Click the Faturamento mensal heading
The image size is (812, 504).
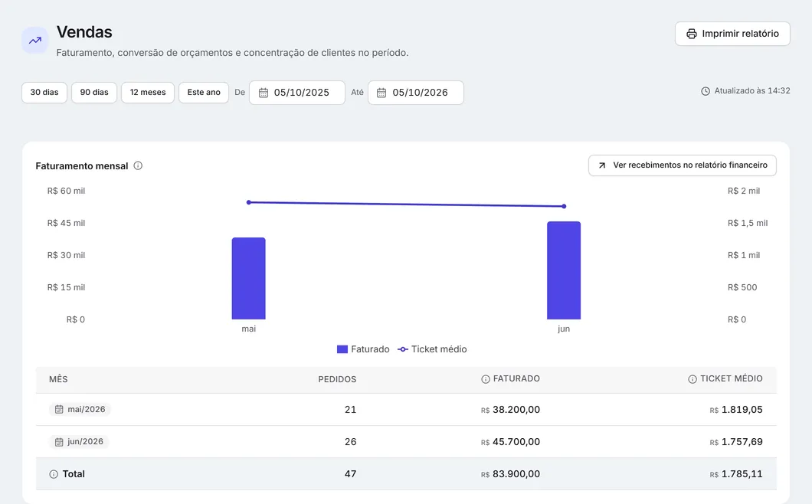point(82,165)
